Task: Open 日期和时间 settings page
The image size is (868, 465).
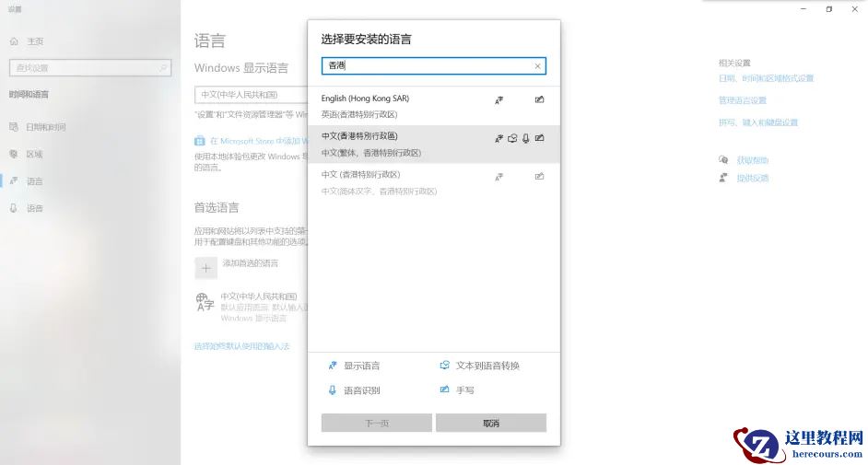Action: tap(46, 127)
